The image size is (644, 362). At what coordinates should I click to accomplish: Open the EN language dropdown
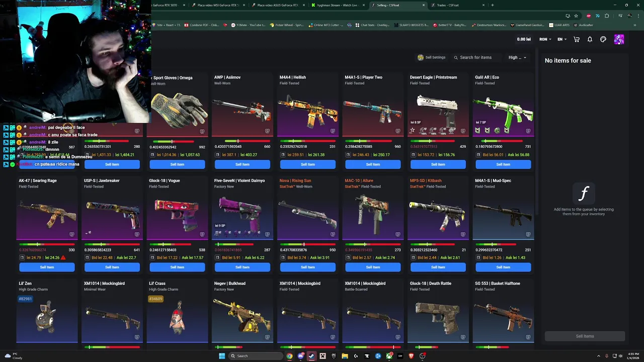click(562, 39)
